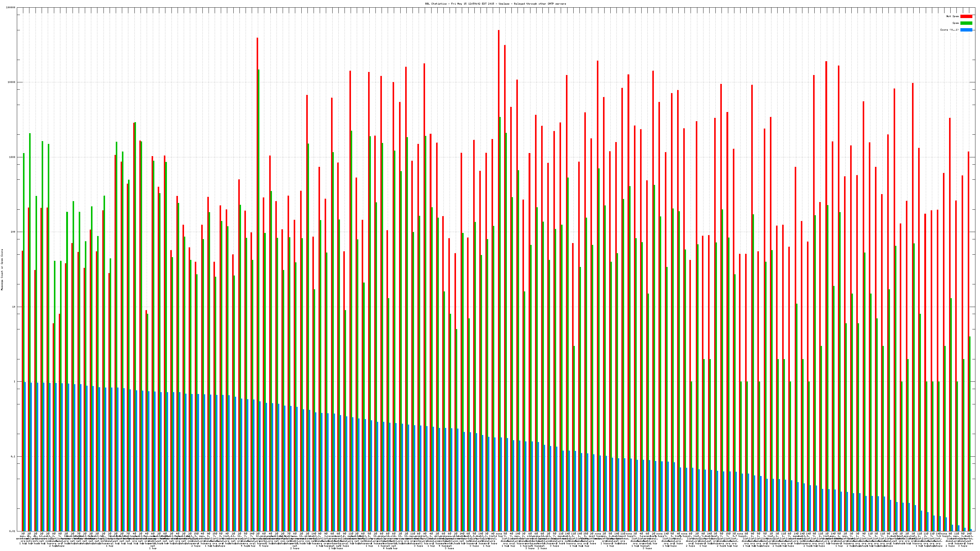Click the green Spam legend swatch

[x=966, y=23]
